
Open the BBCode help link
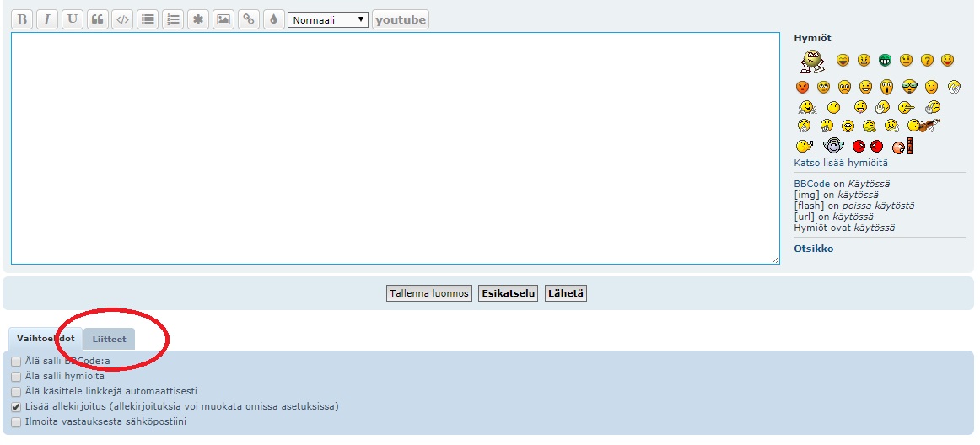812,184
